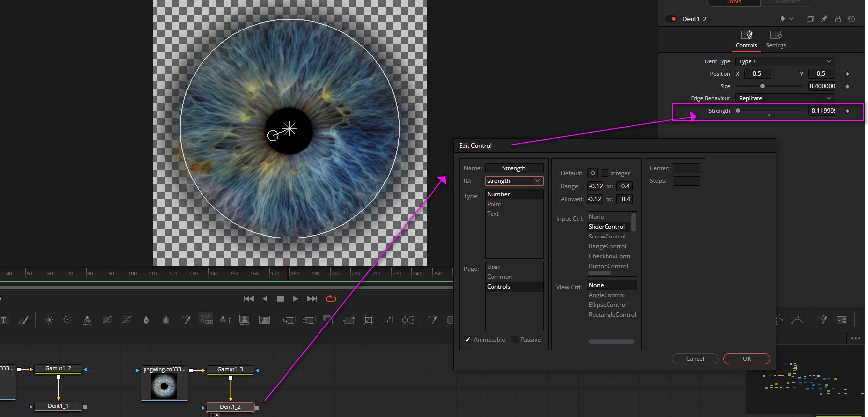
Task: Add the Color Corrector three-balls tool
Action: point(87,320)
